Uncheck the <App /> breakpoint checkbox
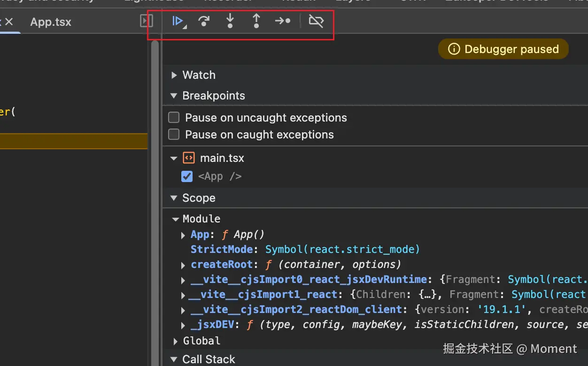This screenshot has height=366, width=588. pyautogui.click(x=187, y=176)
